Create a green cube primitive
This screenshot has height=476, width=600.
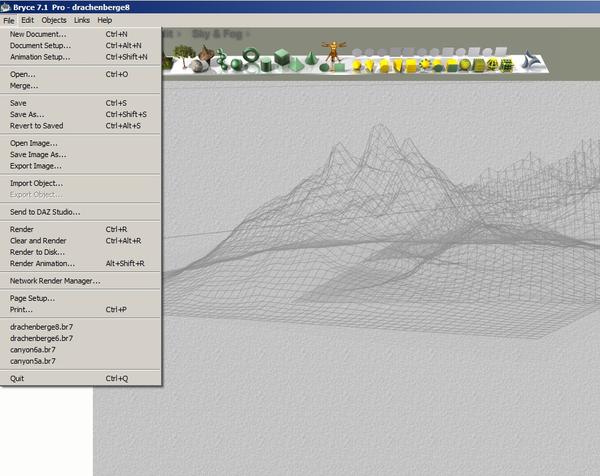[282, 57]
